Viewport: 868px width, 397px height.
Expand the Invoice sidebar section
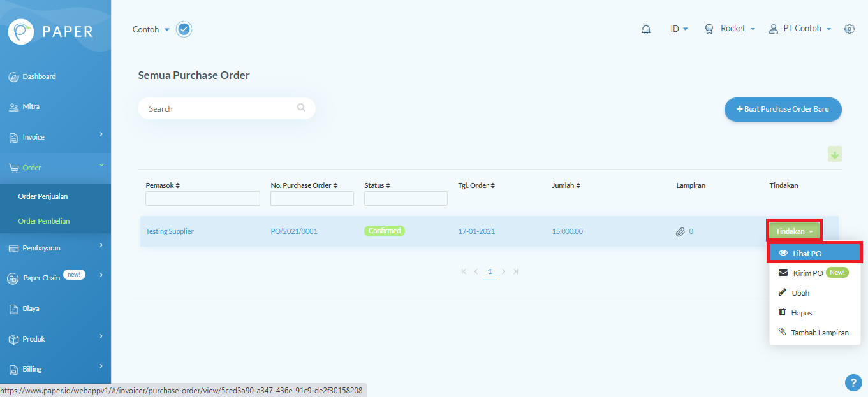(x=55, y=137)
